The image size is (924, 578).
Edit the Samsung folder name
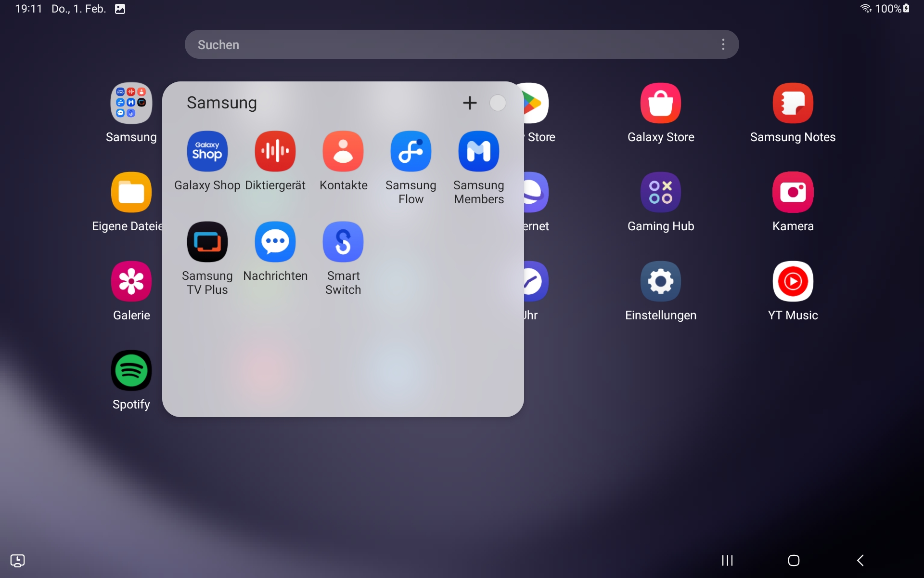click(x=222, y=103)
